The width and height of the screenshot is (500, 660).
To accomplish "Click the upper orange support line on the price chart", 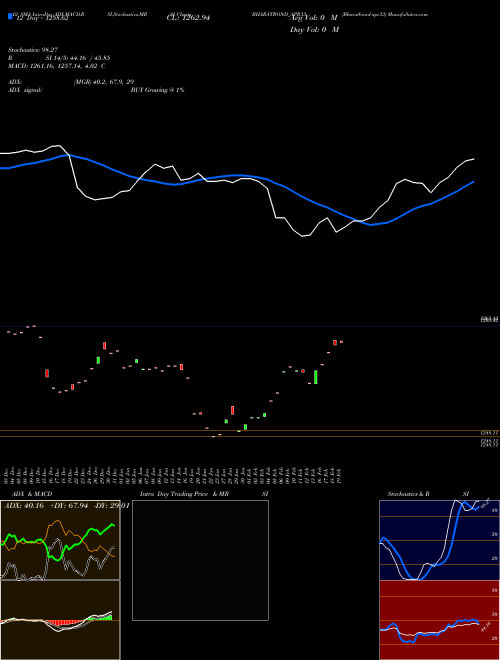I will 250,431.
